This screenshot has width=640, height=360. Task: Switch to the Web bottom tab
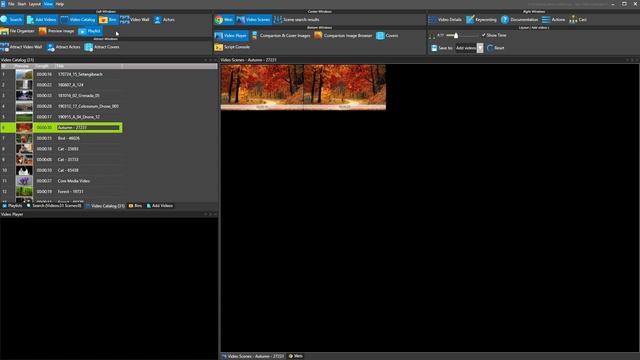point(296,356)
